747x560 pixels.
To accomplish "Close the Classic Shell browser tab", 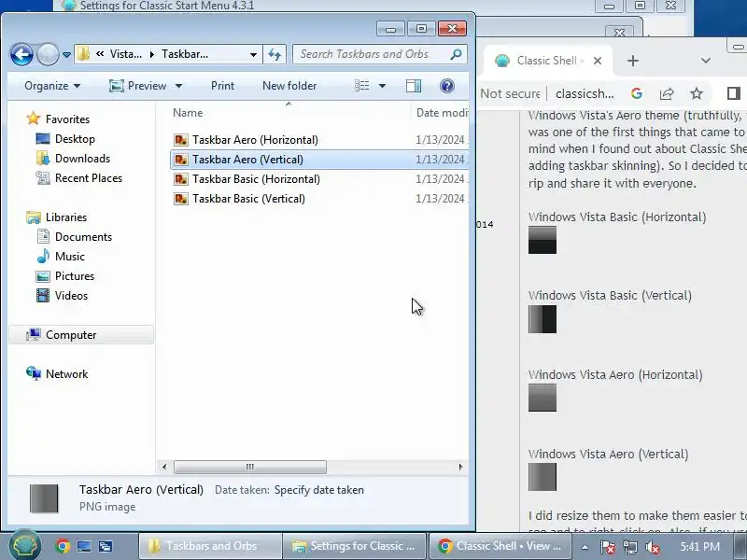I will pos(598,61).
